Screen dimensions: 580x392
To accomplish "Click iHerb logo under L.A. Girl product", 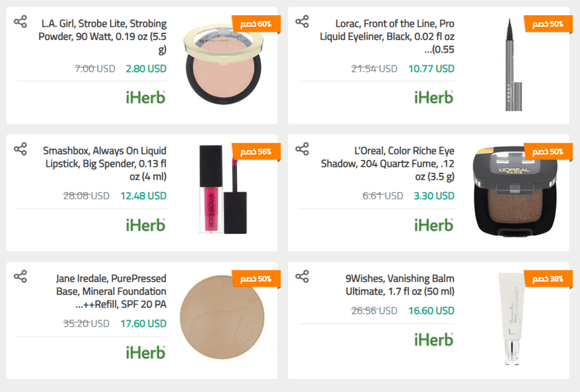I will click(x=146, y=97).
